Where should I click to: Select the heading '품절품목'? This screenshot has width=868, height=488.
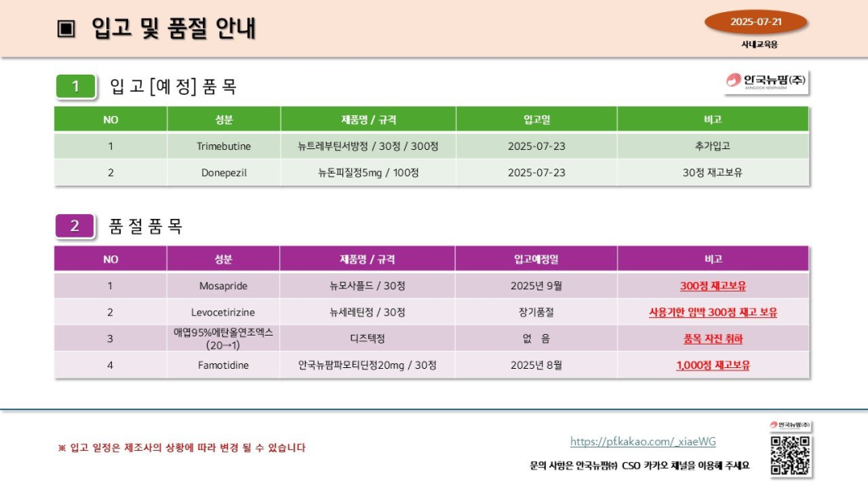145,225
